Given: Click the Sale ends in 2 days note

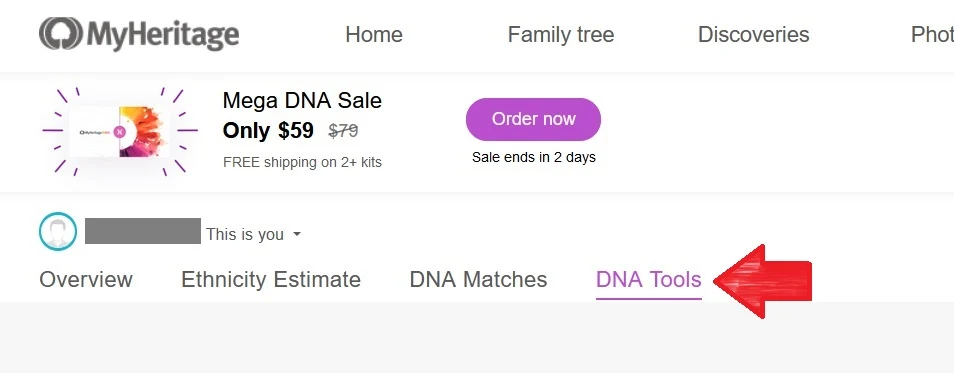Looking at the screenshot, I should [x=534, y=158].
